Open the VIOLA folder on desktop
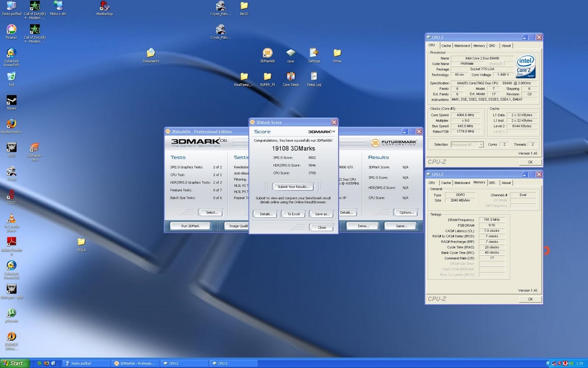 [81, 244]
